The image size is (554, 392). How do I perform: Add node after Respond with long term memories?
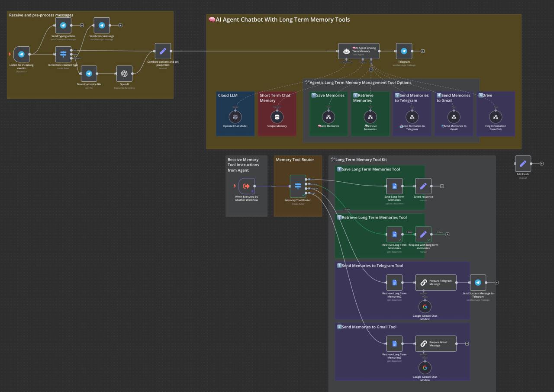point(448,235)
